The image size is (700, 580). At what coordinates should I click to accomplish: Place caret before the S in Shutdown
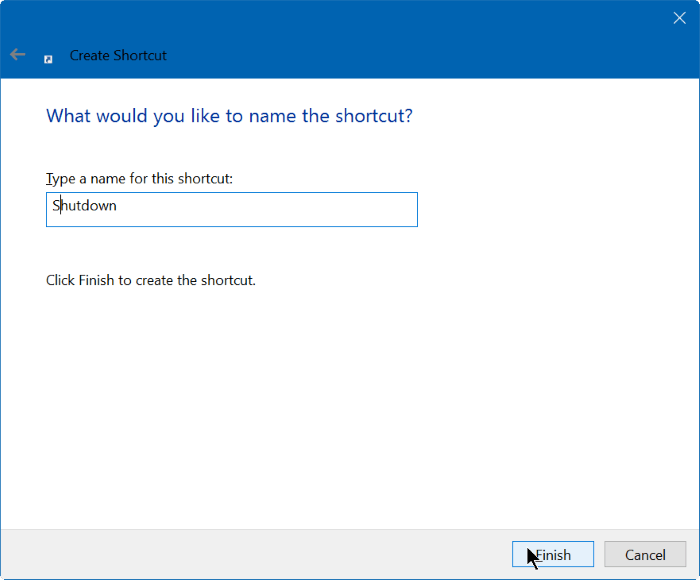(x=52, y=206)
